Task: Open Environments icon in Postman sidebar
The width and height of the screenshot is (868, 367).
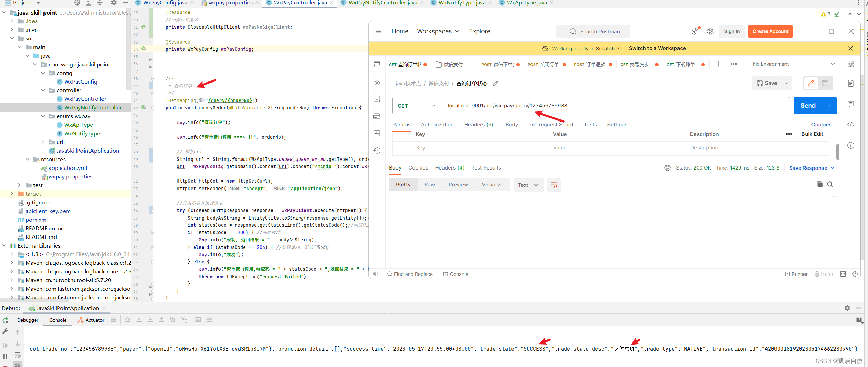Action: pyautogui.click(x=377, y=99)
